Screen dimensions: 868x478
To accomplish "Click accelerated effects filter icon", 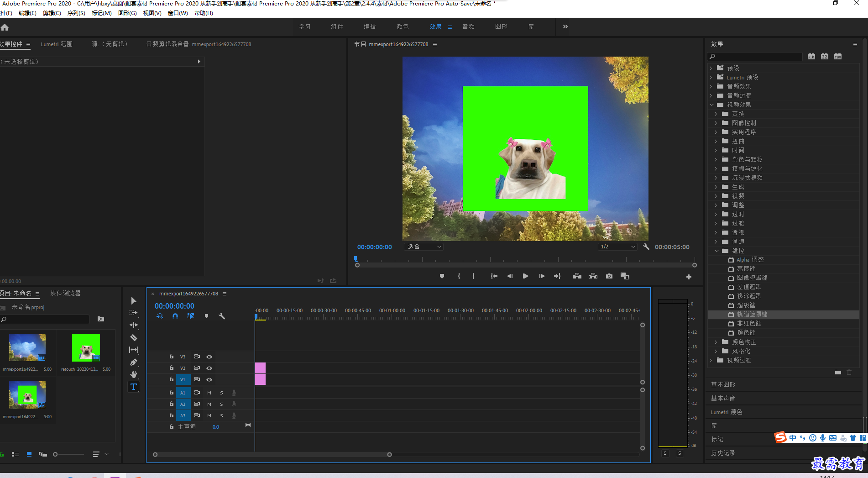I will click(x=811, y=57).
